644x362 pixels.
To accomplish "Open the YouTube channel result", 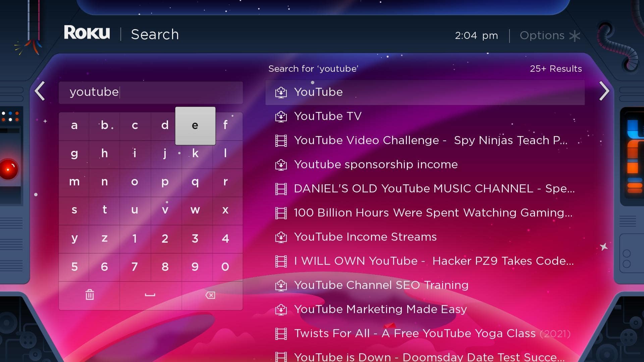I will [425, 92].
